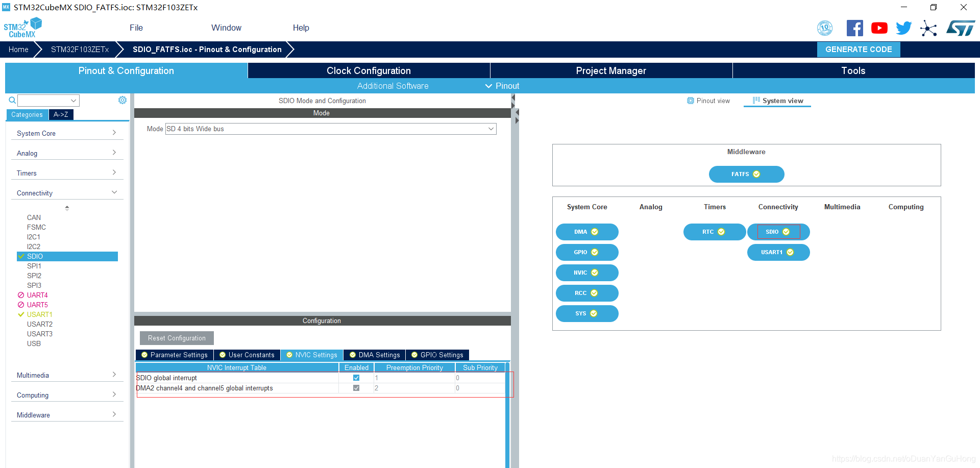
Task: Click the Reset Configuration button
Action: click(177, 338)
